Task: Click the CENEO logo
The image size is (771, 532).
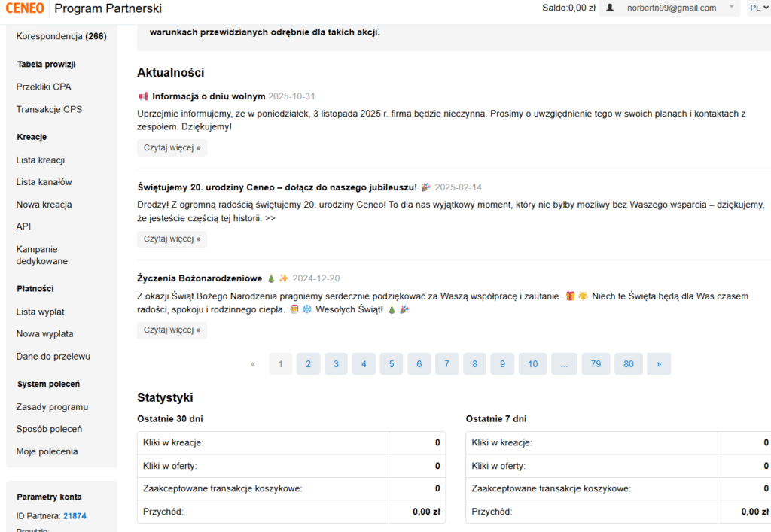Action: click(25, 8)
